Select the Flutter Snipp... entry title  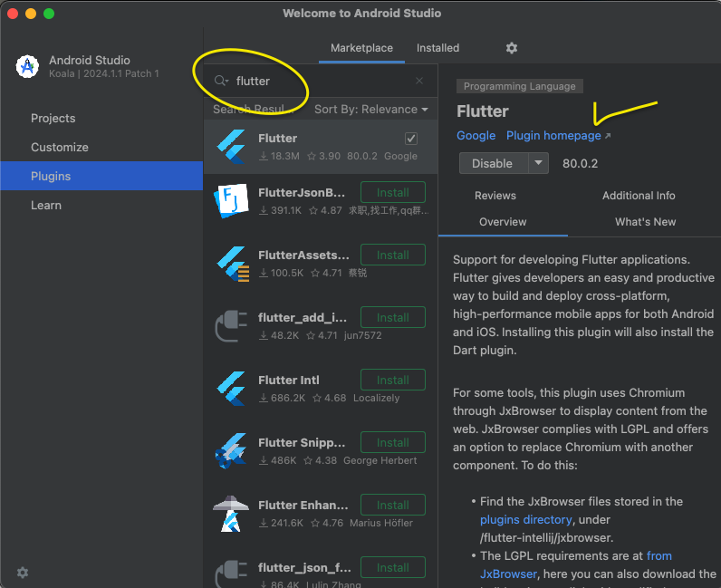point(302,443)
